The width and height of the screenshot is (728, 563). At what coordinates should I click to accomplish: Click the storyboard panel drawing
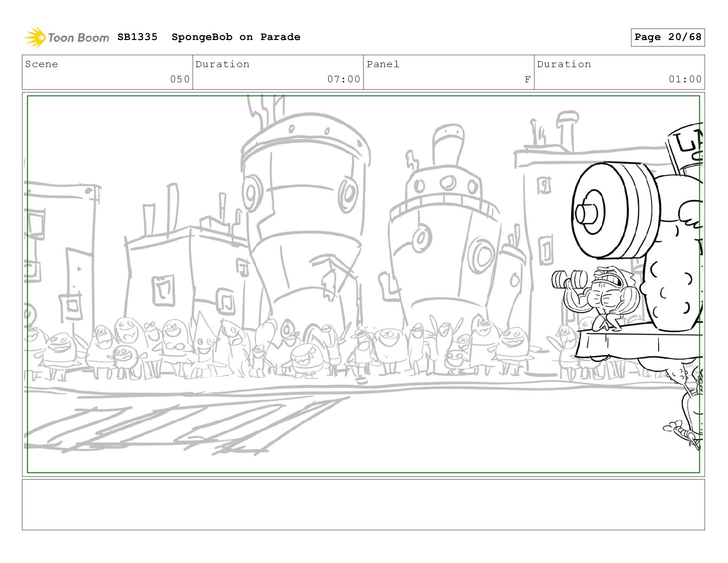(363, 284)
